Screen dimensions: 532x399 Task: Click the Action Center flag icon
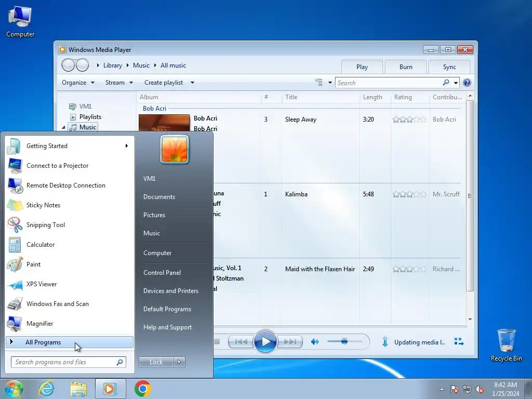click(x=454, y=389)
